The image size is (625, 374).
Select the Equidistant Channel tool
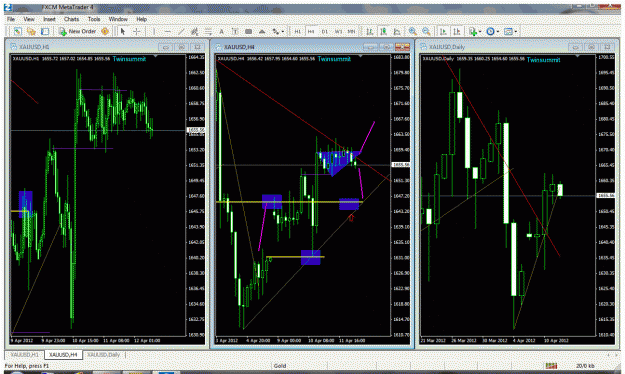(x=195, y=31)
